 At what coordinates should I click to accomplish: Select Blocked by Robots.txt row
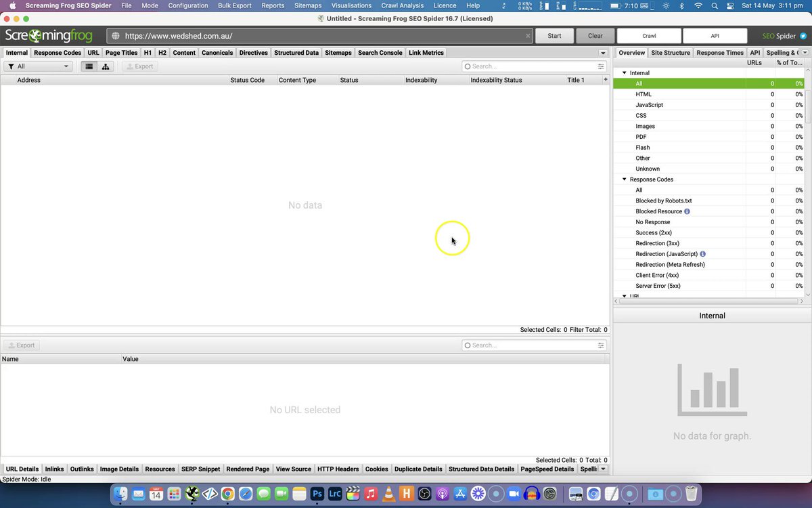tap(708, 200)
